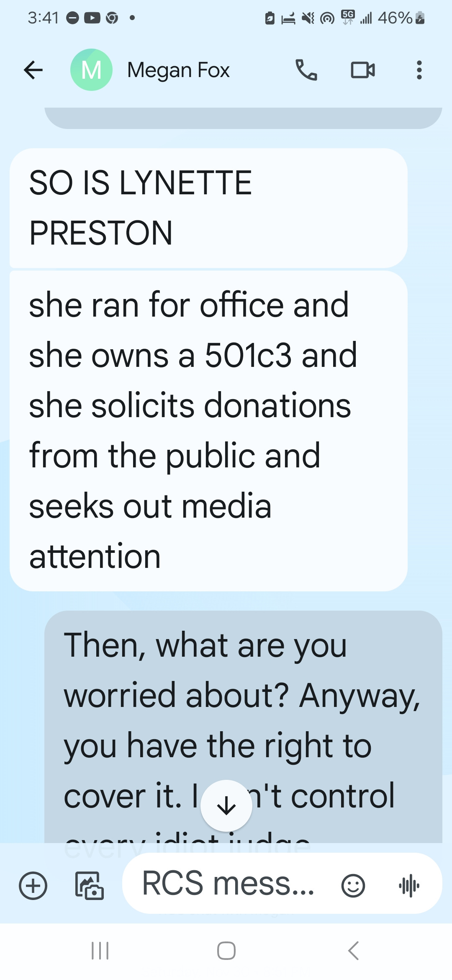Tap the battery percentage in status bar

coord(395,18)
